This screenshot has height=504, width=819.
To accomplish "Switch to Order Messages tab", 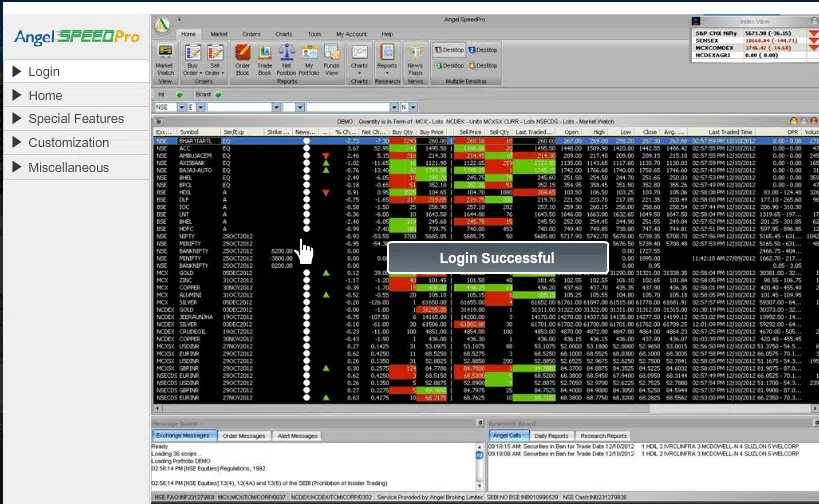I will tap(244, 436).
